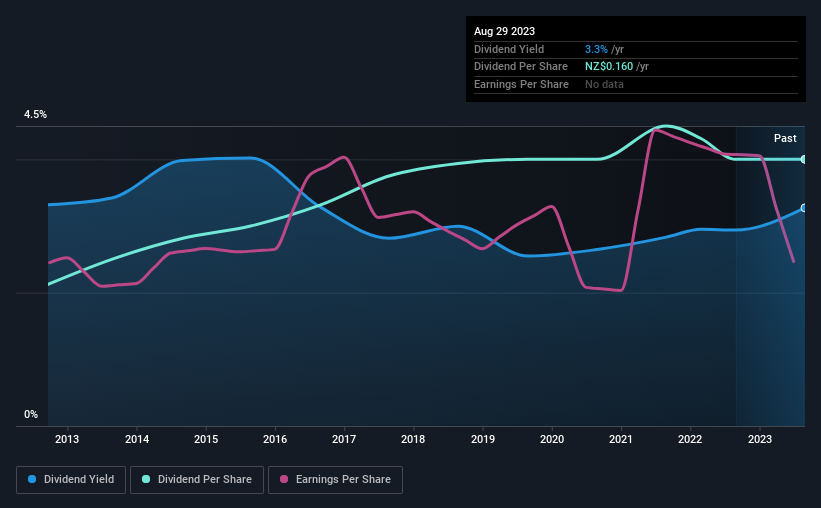Screen dimensions: 821x508
Task: Click the teal endpoint marker on Dividend Per Share line
Action: (x=803, y=159)
